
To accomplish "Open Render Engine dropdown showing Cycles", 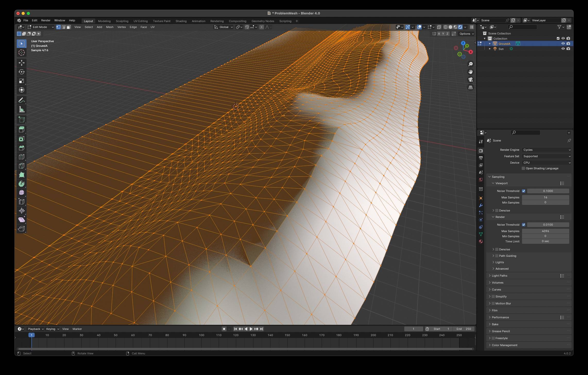I will tap(547, 150).
